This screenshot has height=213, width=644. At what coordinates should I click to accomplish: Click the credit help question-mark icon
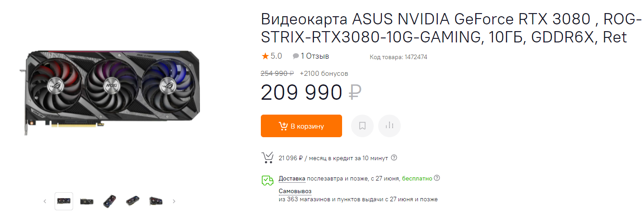pos(394,158)
